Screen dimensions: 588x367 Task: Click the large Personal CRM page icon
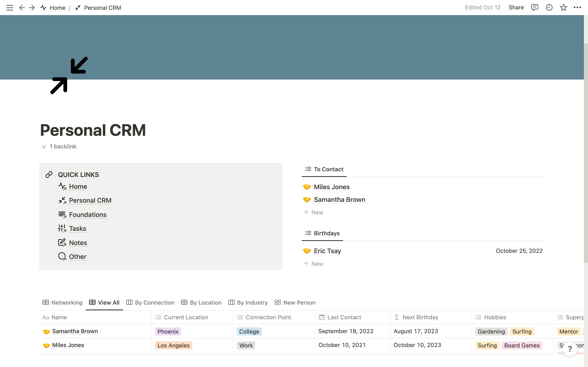[69, 75]
